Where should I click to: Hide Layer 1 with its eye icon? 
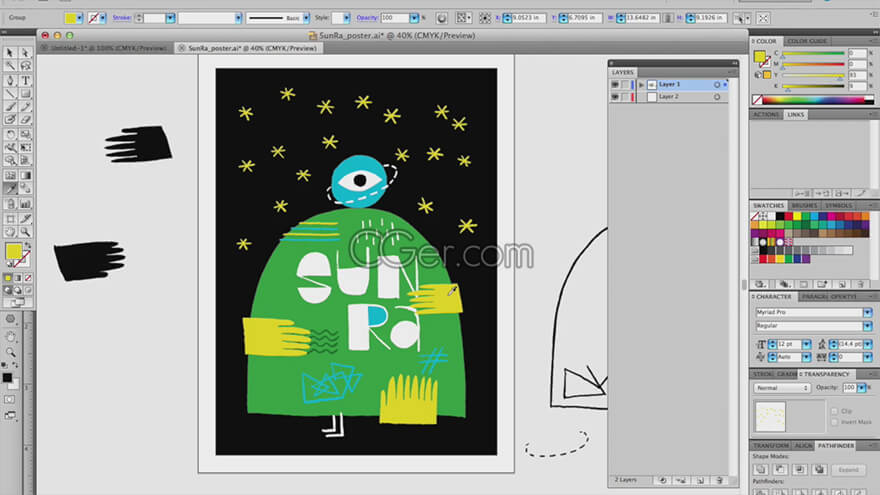click(x=615, y=85)
